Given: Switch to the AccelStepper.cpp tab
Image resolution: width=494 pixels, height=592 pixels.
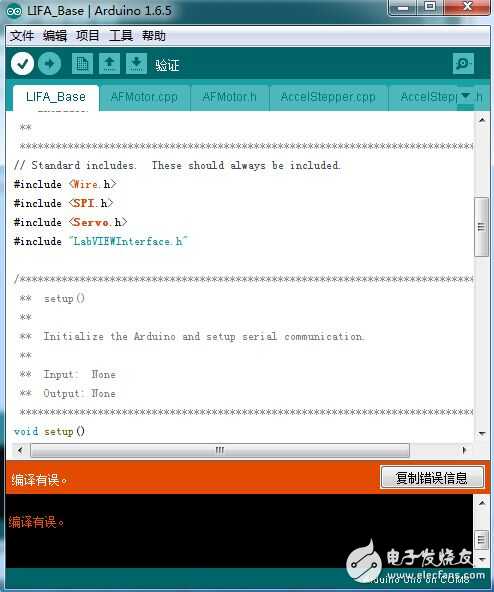Looking at the screenshot, I should click(x=328, y=97).
